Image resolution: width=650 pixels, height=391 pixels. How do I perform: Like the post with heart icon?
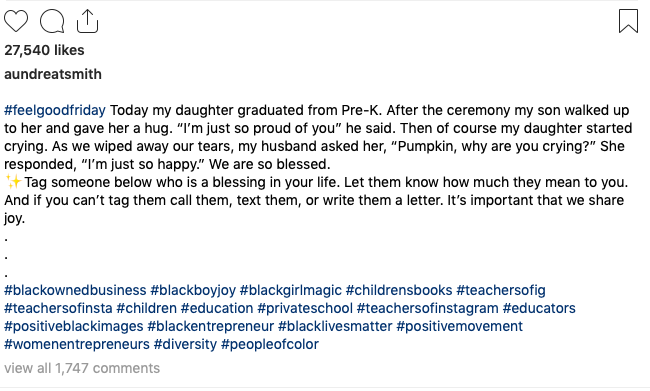(16, 21)
